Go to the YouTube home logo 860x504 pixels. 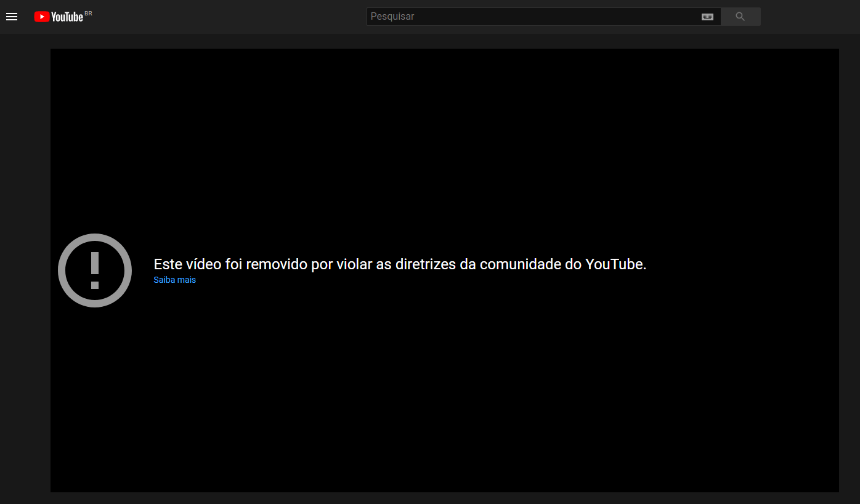point(59,17)
